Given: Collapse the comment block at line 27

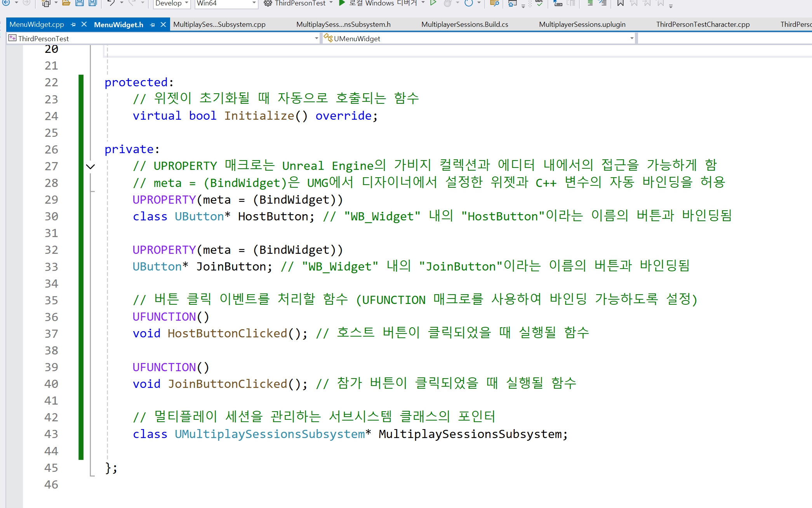Looking at the screenshot, I should click(90, 167).
